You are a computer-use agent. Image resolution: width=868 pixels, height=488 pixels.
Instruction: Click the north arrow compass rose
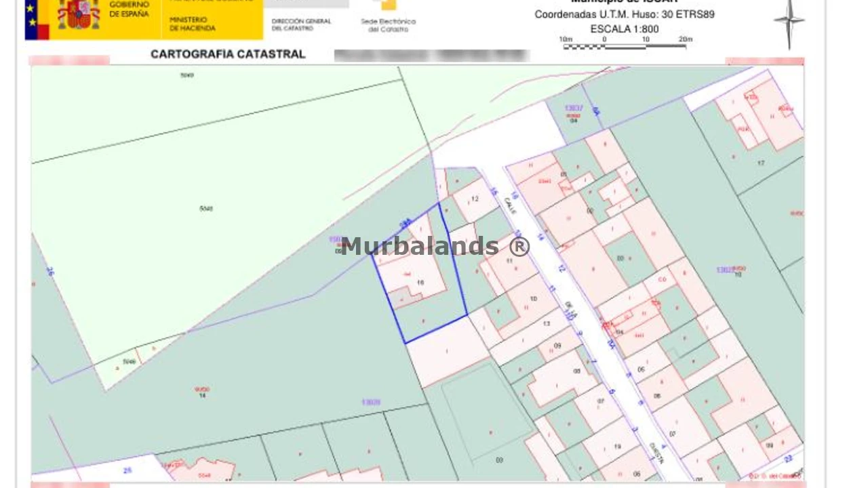click(x=789, y=22)
